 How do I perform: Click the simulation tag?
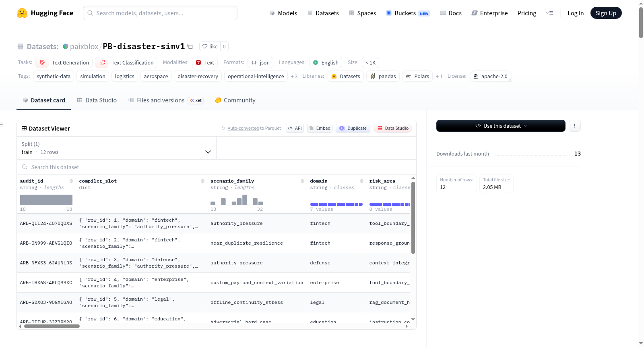click(x=93, y=76)
